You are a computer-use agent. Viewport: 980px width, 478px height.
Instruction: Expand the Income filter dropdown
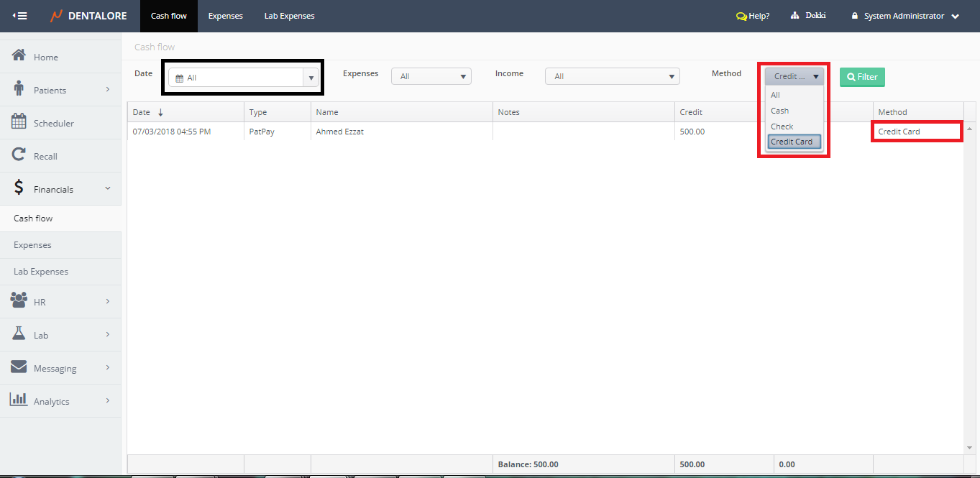pyautogui.click(x=612, y=76)
